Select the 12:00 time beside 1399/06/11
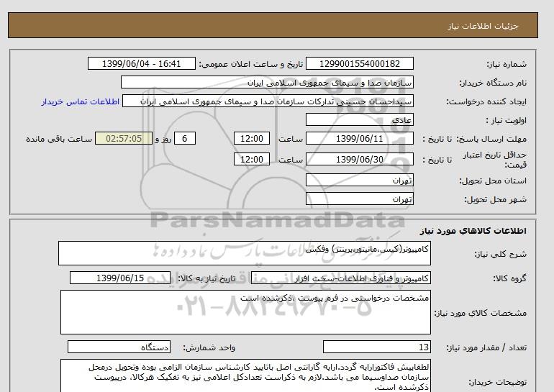This screenshot has width=554, height=392. coord(252,138)
